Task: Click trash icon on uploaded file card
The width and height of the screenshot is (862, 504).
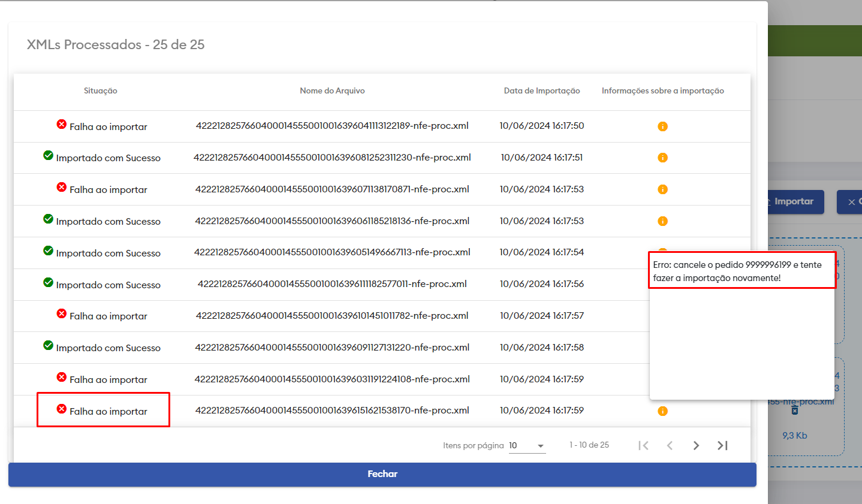Action: pyautogui.click(x=794, y=411)
